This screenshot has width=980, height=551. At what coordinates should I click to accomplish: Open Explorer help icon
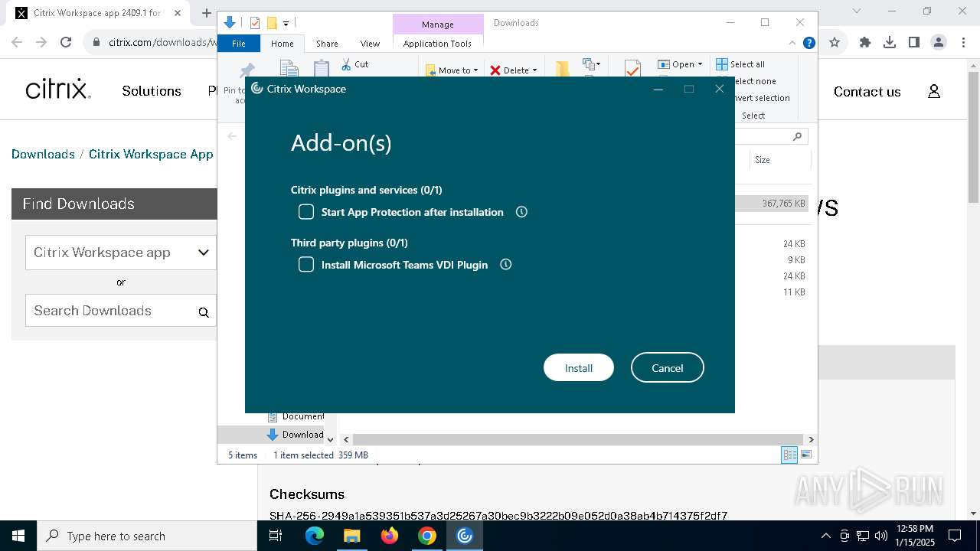click(x=808, y=43)
